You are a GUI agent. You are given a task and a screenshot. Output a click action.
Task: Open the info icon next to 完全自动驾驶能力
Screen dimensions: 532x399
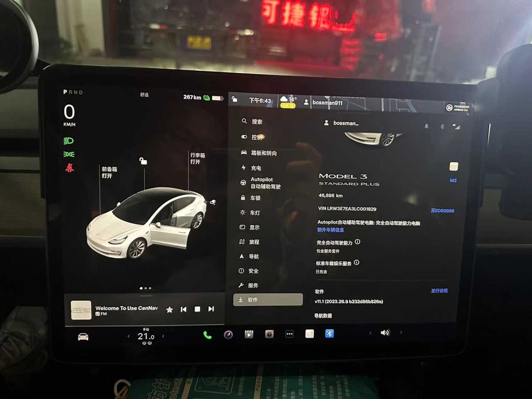(x=357, y=242)
